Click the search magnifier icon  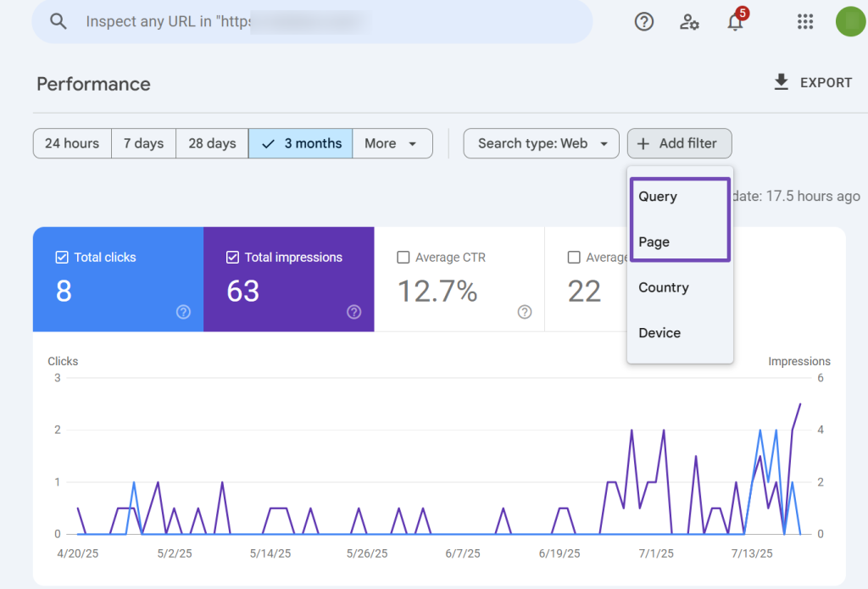58,21
